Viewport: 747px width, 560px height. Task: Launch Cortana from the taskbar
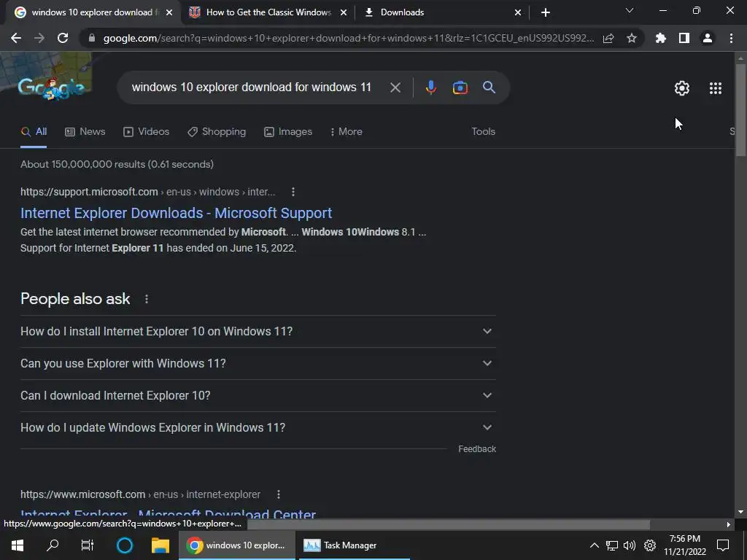pyautogui.click(x=125, y=545)
